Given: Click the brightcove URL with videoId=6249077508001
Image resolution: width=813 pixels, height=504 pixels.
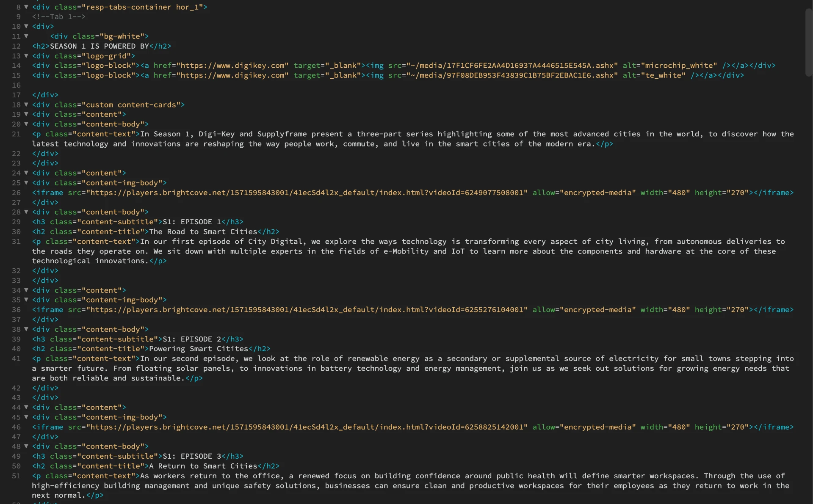Looking at the screenshot, I should pos(307,193).
